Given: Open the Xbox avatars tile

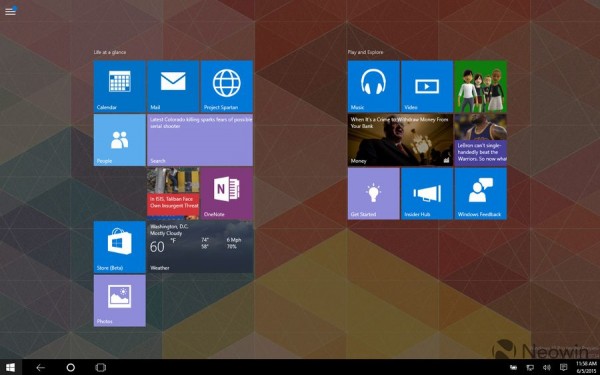Looking at the screenshot, I should tap(481, 86).
